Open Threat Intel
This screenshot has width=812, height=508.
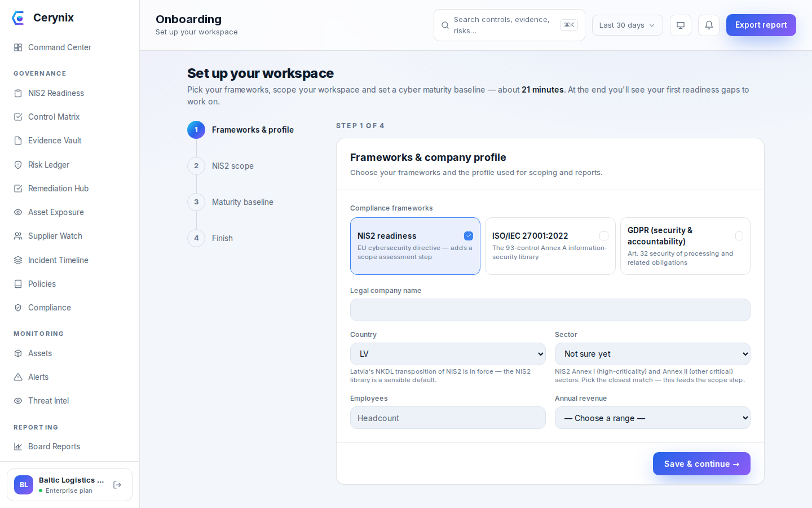click(70, 401)
